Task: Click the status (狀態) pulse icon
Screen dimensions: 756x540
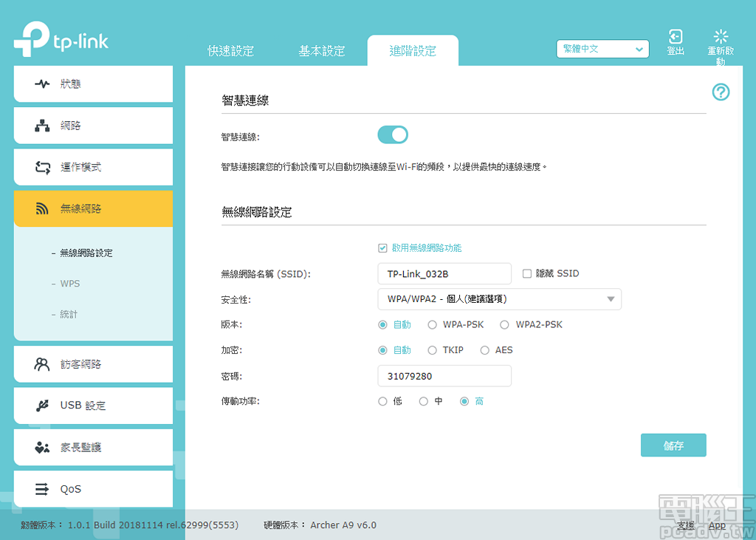Action: (x=42, y=84)
